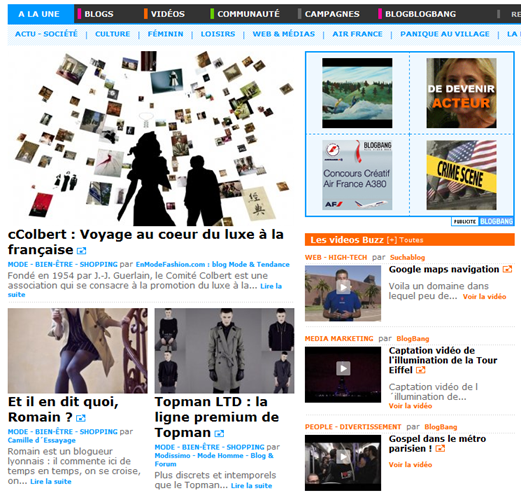Open the cColbert silhouettes featured image
Viewport: 521px width, 493px height.
pos(151,138)
